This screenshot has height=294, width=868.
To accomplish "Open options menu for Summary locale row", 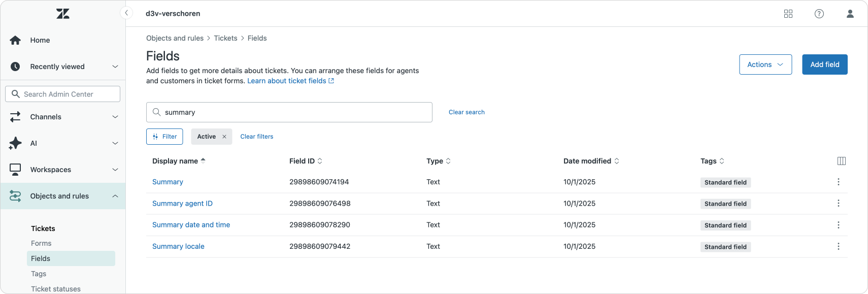I will point(838,246).
